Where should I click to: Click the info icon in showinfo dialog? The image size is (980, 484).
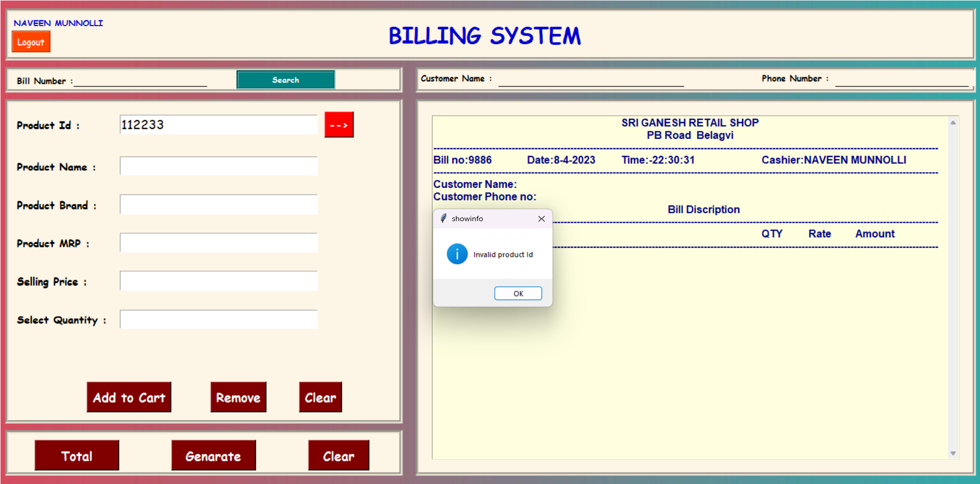pyautogui.click(x=457, y=254)
